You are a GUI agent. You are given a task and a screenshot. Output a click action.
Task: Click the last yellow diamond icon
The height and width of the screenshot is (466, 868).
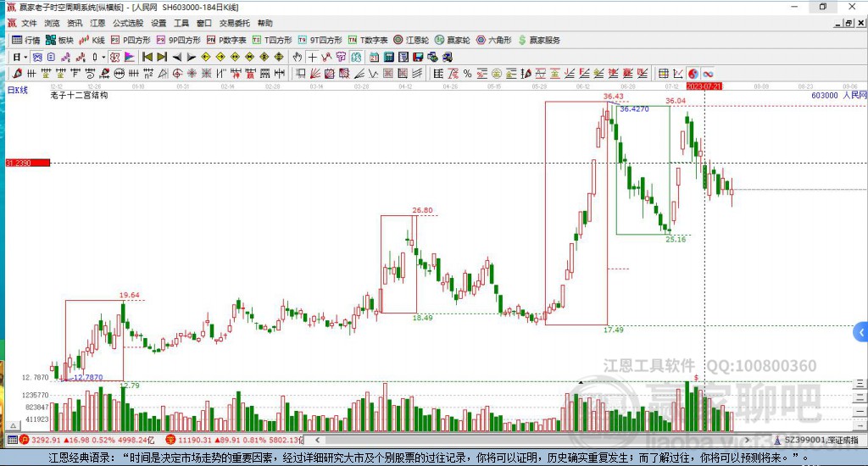click(x=279, y=57)
